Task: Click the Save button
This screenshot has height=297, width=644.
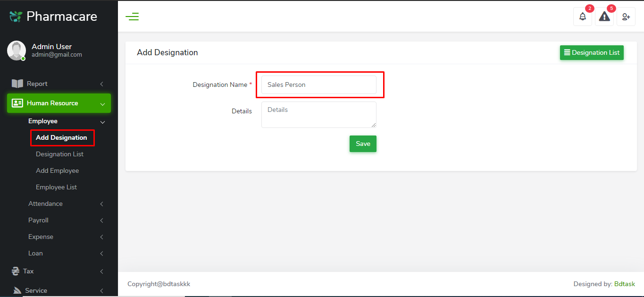Action: point(362,144)
